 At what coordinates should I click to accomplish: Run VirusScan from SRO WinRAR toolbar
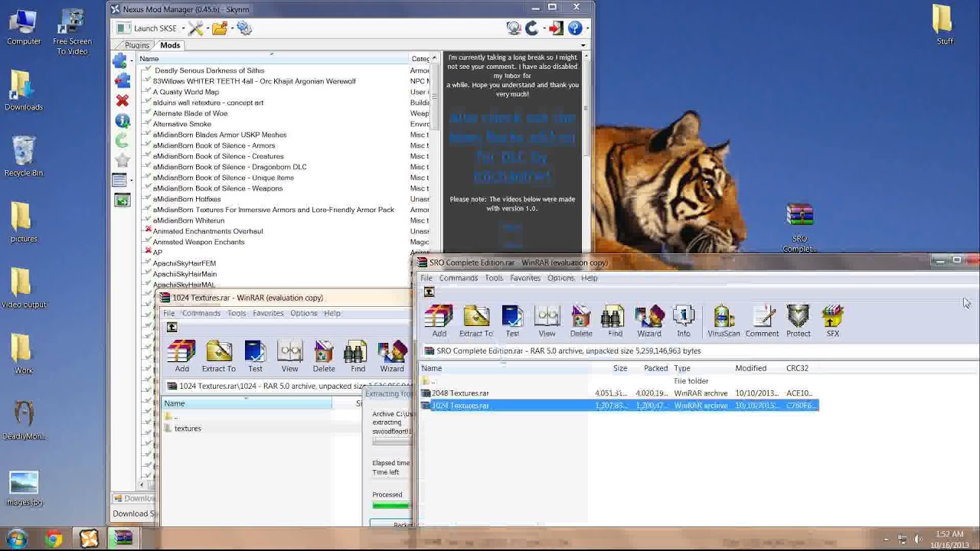coord(724,321)
